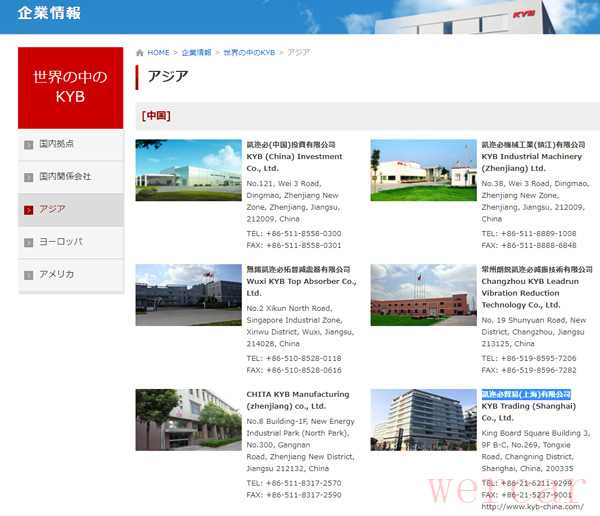
Task: Open the CHITA KYB Manufacturing building photo
Action: point(189,420)
